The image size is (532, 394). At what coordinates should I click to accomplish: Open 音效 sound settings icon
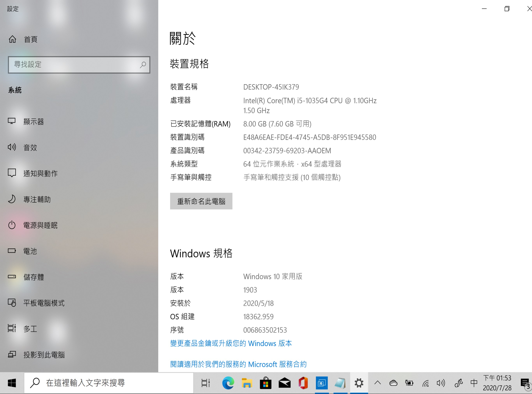click(x=12, y=147)
